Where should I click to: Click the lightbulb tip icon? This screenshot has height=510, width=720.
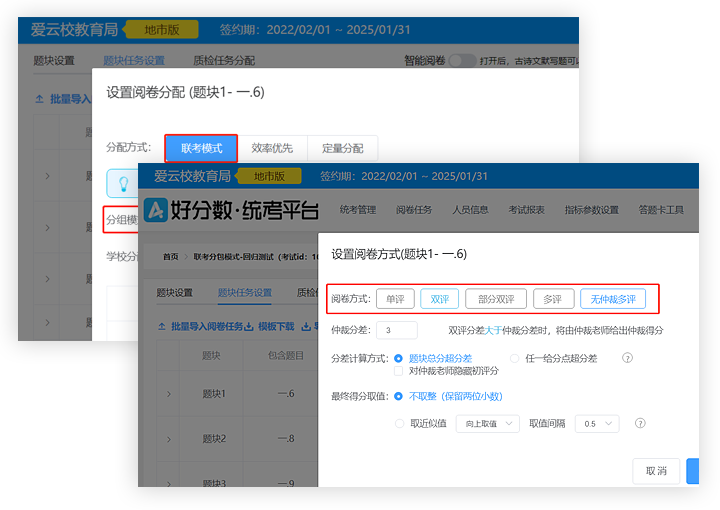point(125,183)
